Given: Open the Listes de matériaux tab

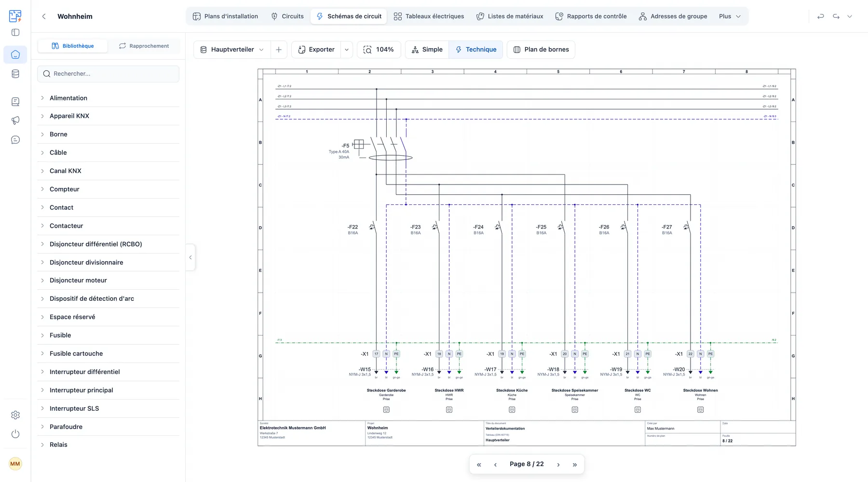Looking at the screenshot, I should [x=510, y=16].
